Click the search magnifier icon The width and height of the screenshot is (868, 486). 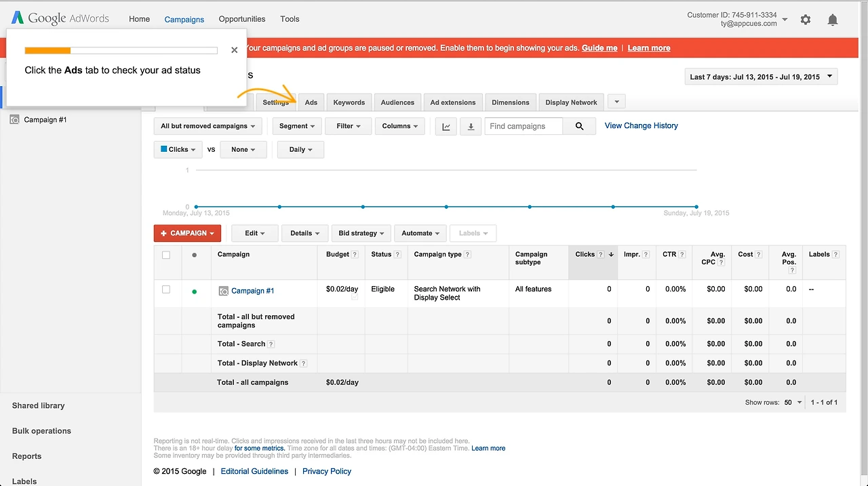click(x=579, y=126)
